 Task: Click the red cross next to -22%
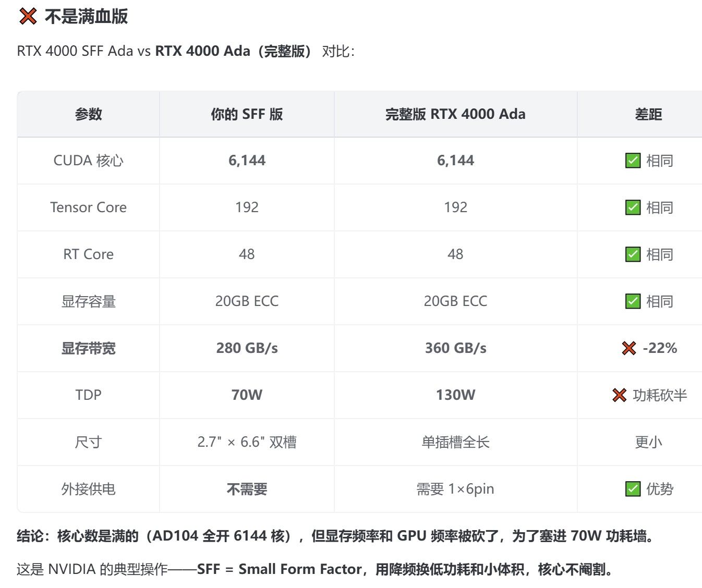tap(629, 348)
